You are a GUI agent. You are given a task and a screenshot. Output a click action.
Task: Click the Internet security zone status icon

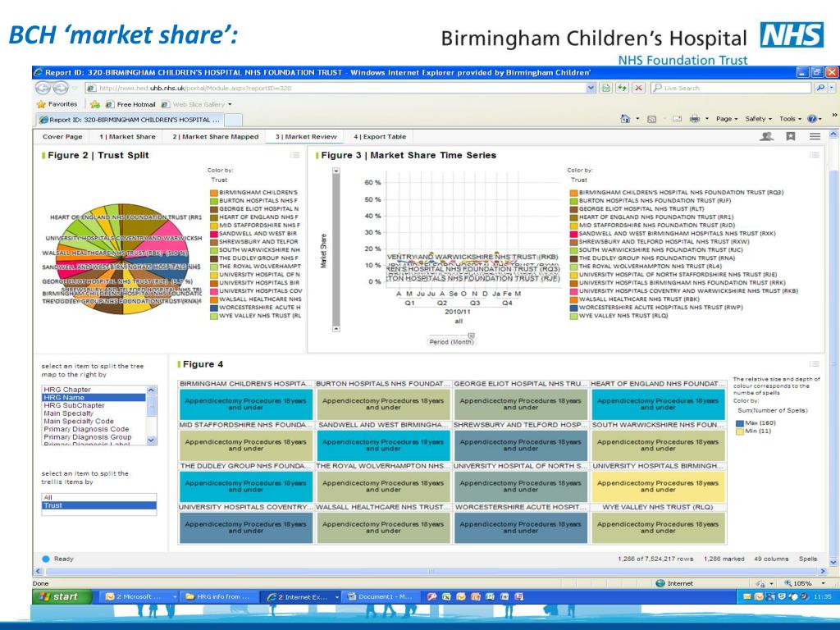click(x=660, y=583)
